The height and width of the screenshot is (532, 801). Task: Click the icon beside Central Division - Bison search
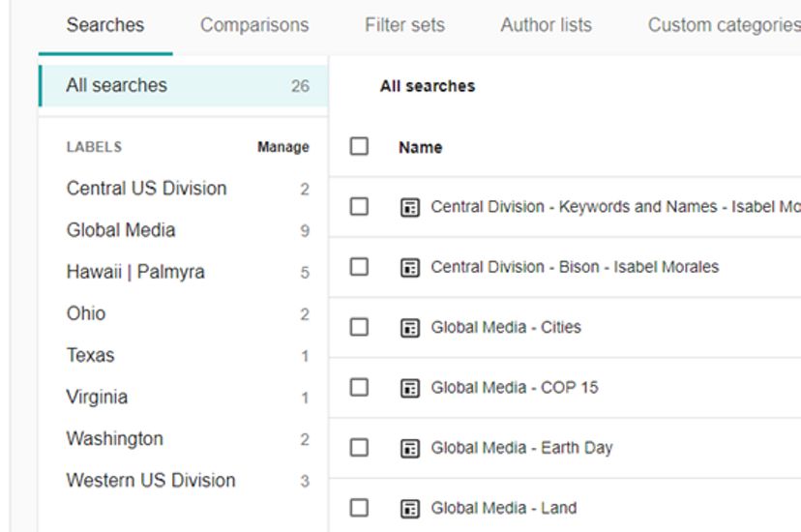point(410,267)
